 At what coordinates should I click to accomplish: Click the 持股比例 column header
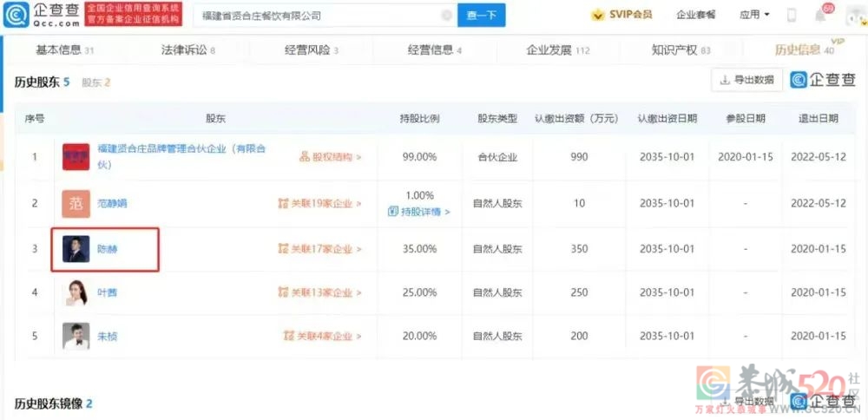click(419, 118)
